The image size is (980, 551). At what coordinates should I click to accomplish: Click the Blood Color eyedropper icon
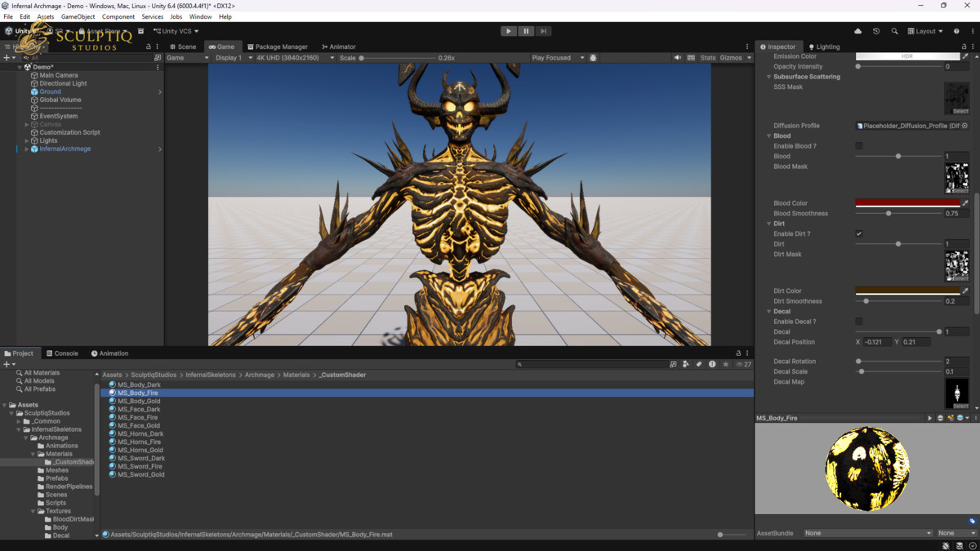point(965,203)
